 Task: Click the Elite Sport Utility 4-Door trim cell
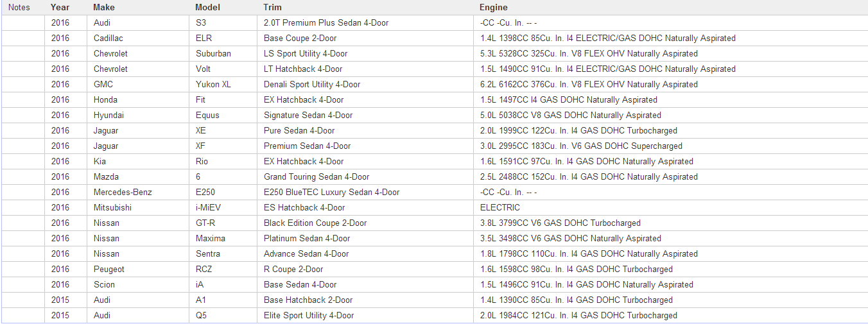click(x=308, y=316)
